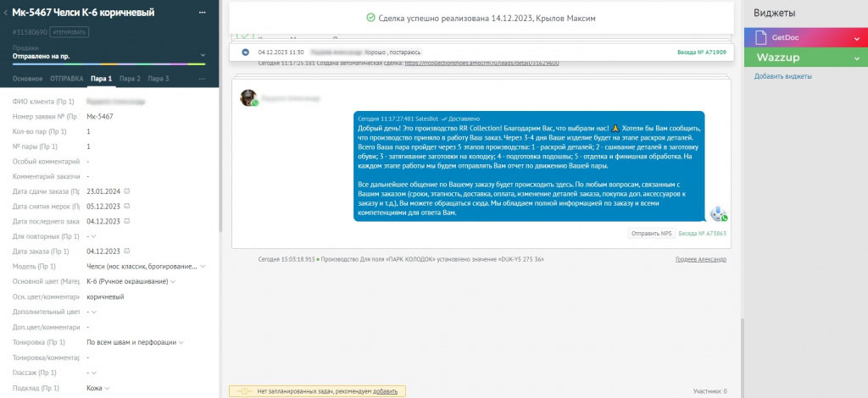Open the three-dots menu beside lead title

coord(202,13)
